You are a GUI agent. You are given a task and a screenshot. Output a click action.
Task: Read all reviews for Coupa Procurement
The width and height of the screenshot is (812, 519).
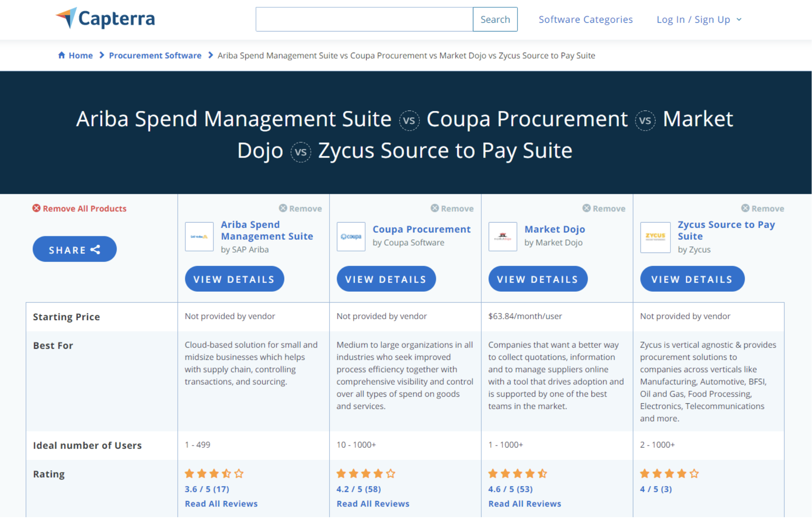(x=373, y=504)
